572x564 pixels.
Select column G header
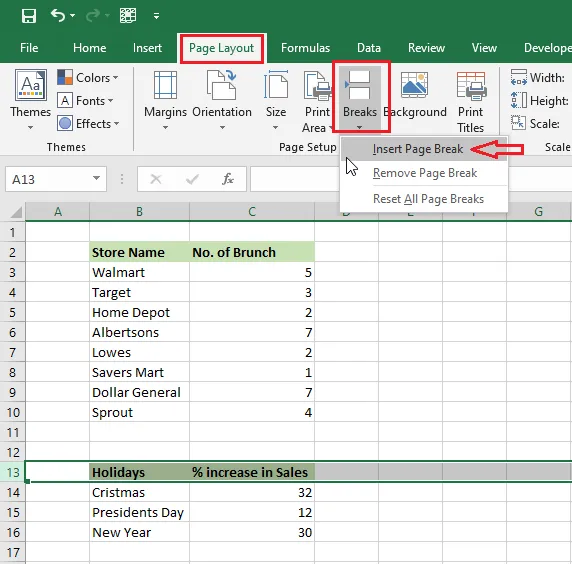[538, 212]
